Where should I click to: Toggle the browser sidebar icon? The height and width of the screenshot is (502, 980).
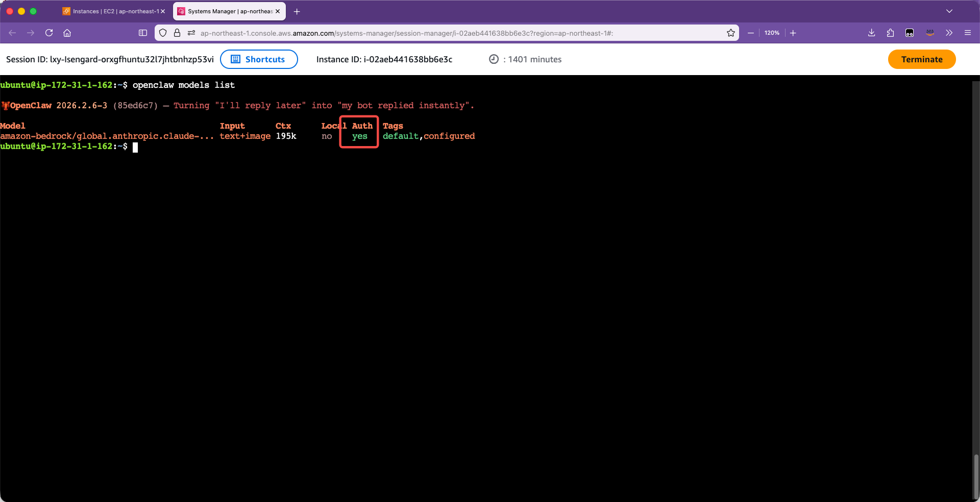click(x=143, y=33)
